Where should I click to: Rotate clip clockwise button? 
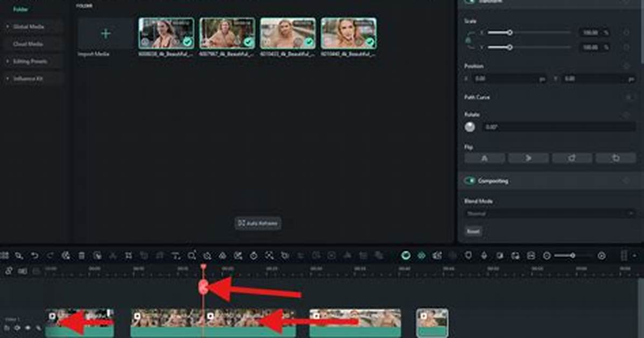click(x=572, y=158)
